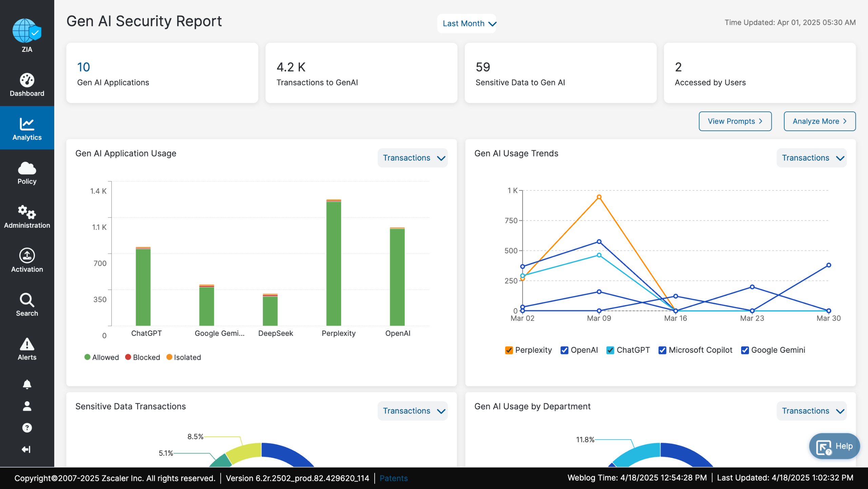
Task: Click the notification bell icon
Action: point(27,384)
